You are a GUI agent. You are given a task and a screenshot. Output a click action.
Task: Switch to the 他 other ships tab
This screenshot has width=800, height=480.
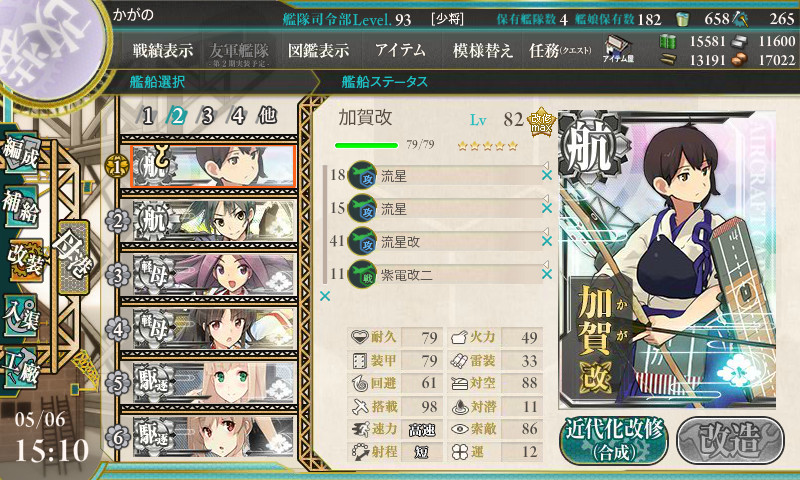(x=267, y=116)
